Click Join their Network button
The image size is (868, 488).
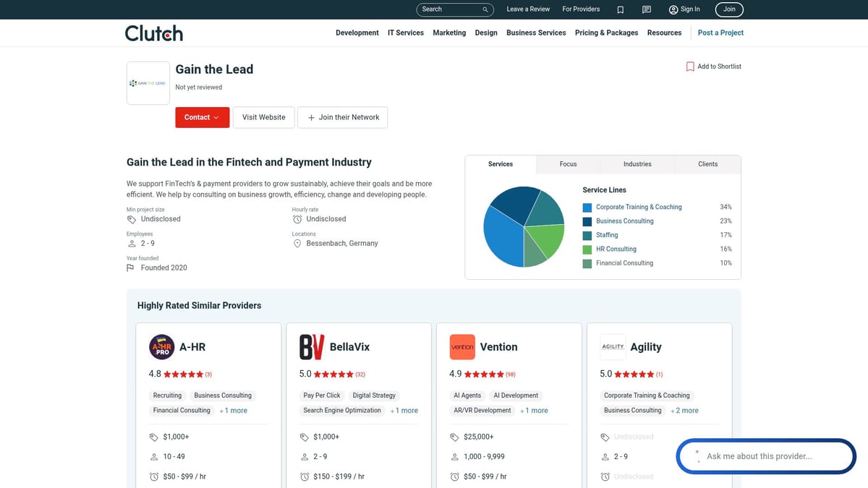coord(342,117)
